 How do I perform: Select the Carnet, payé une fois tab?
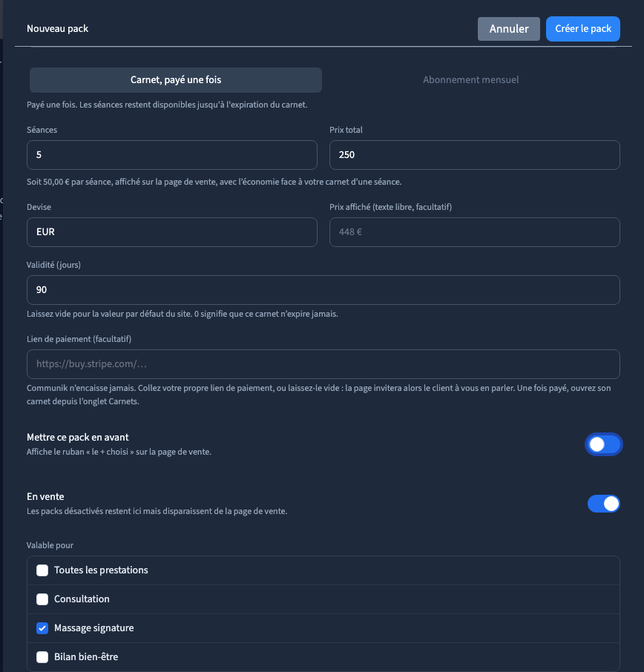(x=176, y=79)
